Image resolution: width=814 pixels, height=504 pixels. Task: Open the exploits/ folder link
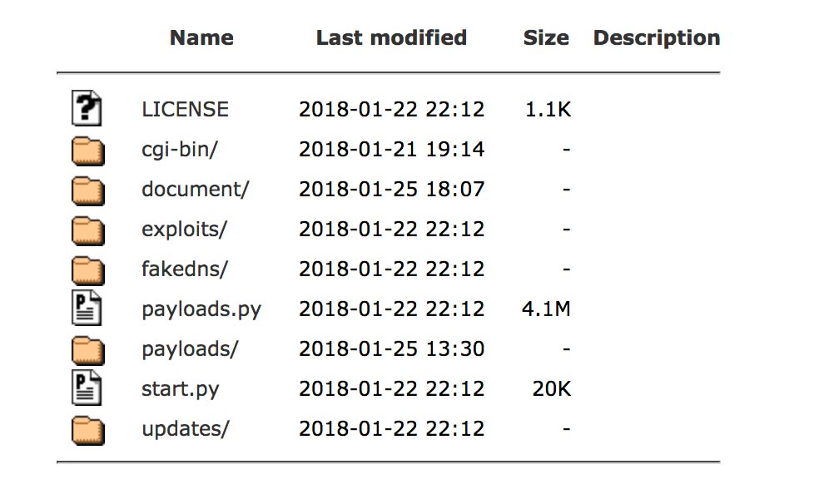(185, 230)
